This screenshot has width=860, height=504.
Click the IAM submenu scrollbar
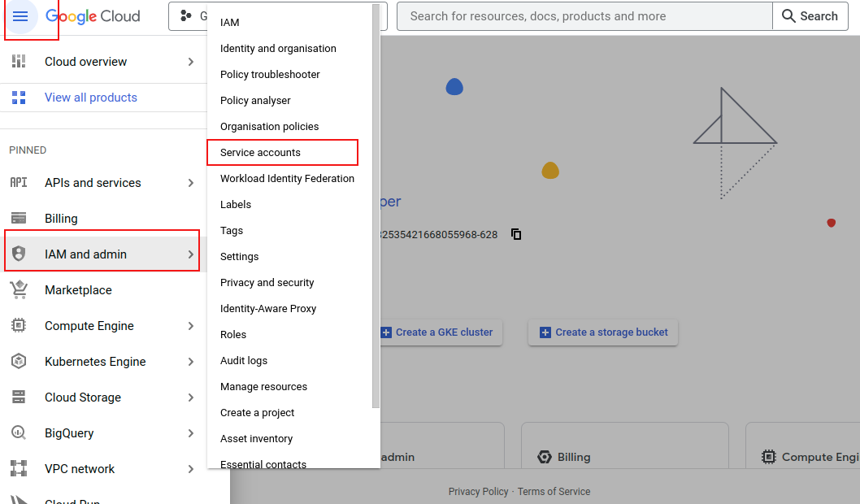point(376,206)
